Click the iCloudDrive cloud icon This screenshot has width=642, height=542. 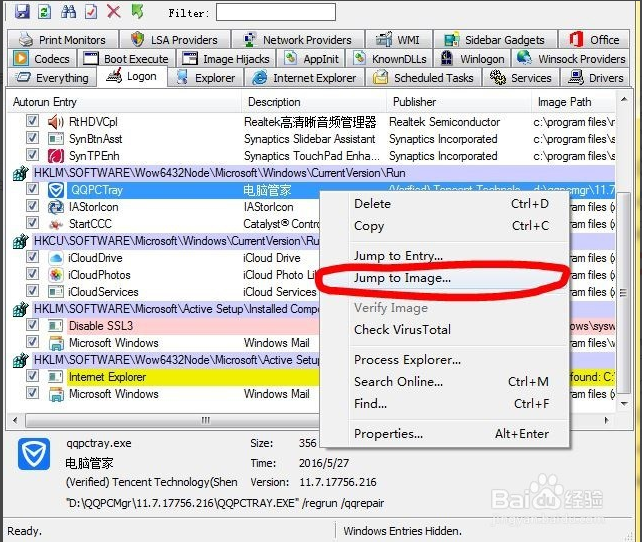56,258
